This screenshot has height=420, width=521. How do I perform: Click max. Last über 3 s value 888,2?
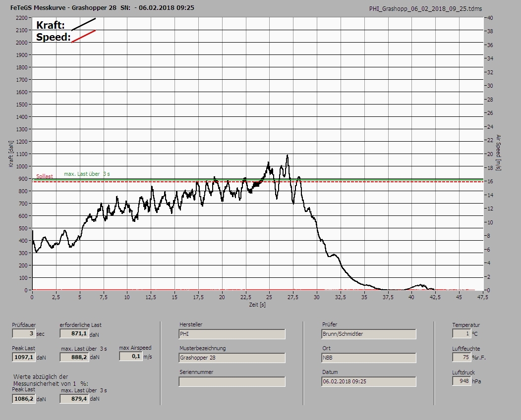click(74, 357)
